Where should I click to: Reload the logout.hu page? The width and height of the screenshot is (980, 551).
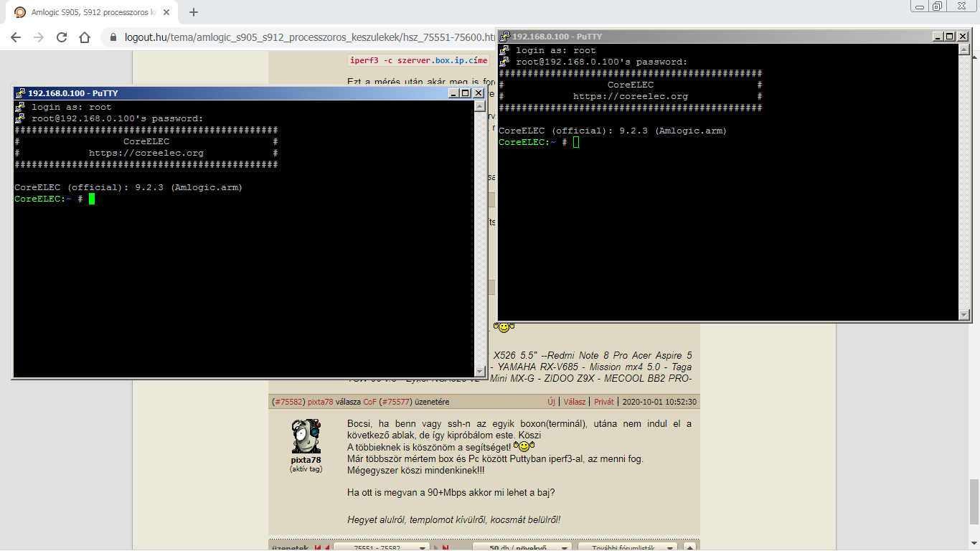point(62,37)
